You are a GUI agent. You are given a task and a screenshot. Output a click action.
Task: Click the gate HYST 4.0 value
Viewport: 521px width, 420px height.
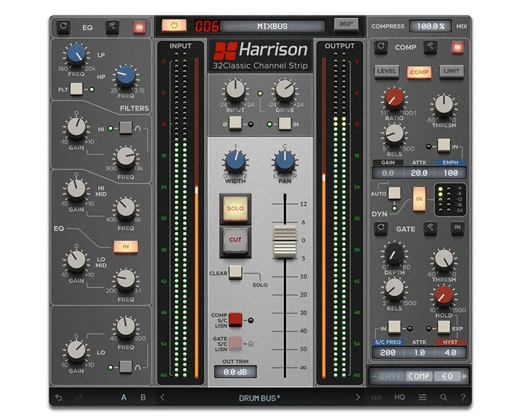pyautogui.click(x=450, y=352)
